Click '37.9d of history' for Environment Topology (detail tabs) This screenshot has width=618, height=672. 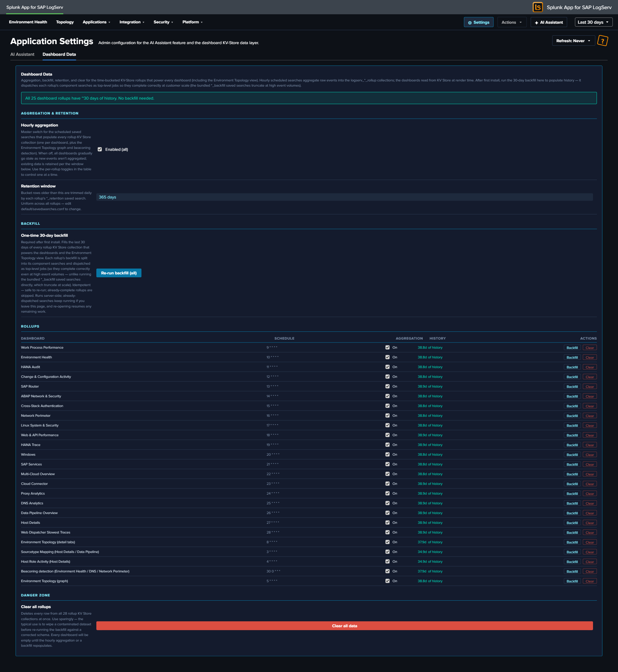(430, 542)
